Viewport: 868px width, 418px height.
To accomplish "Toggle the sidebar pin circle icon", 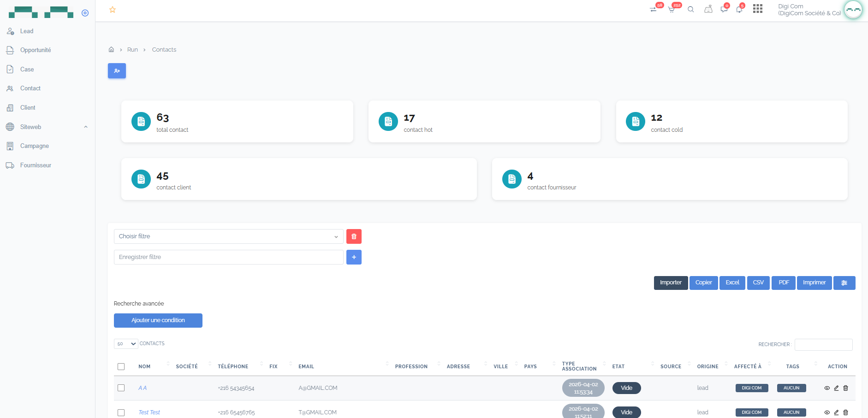I will [85, 13].
